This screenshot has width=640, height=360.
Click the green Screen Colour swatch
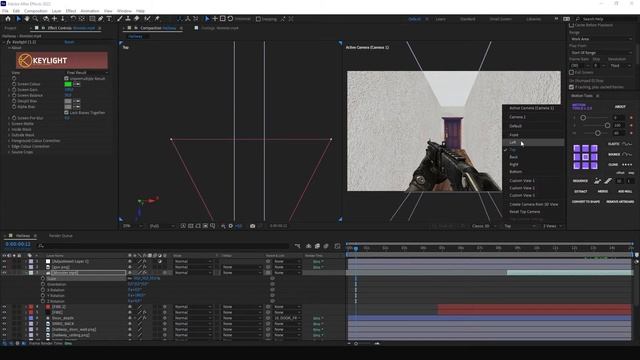coord(68,84)
